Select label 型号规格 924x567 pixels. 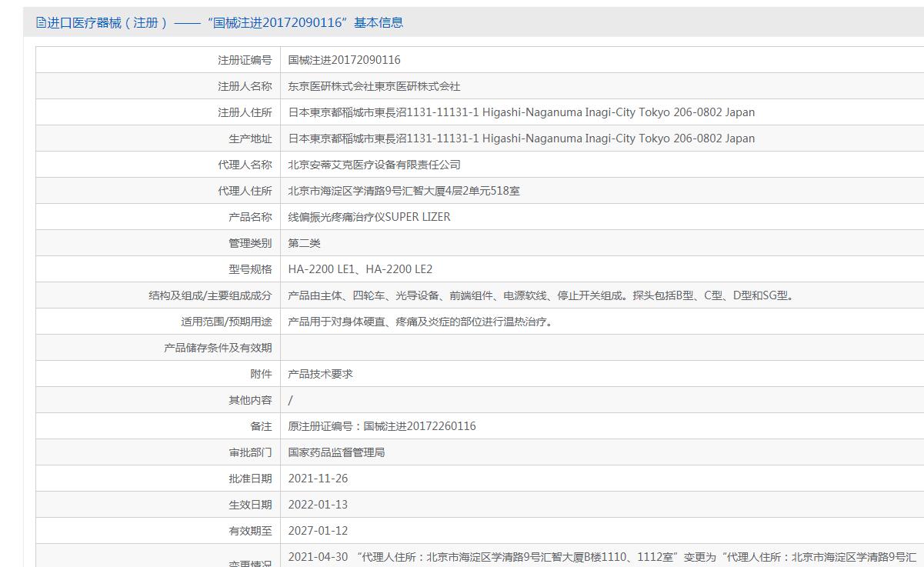250,269
